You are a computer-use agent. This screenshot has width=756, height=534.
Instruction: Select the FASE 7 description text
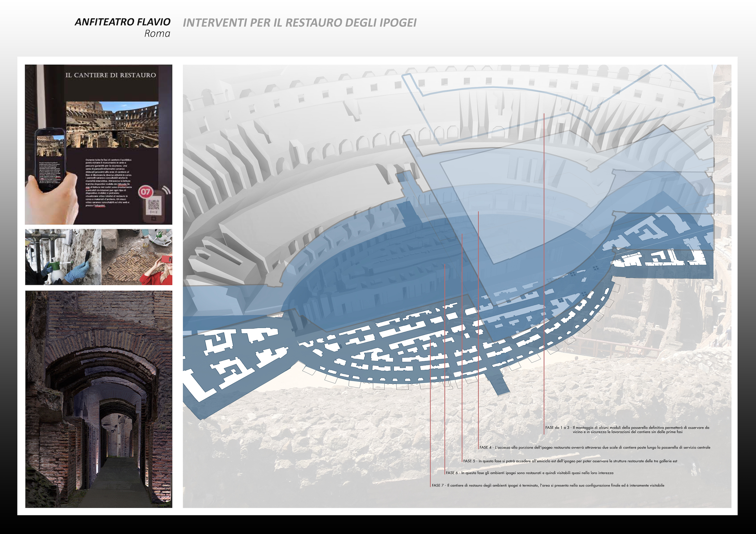(x=548, y=485)
